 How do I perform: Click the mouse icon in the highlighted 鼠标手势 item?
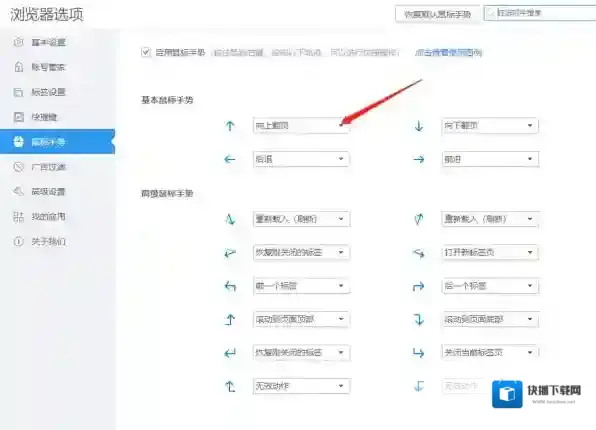point(19,142)
